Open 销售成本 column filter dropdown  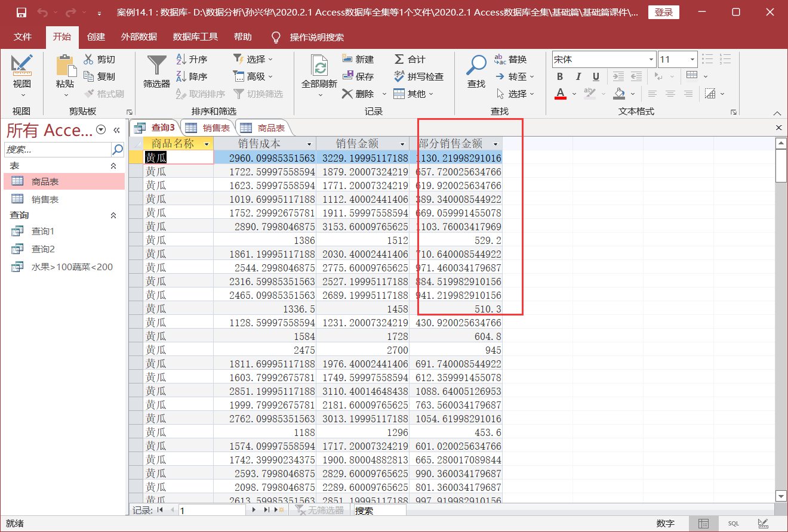coord(309,144)
